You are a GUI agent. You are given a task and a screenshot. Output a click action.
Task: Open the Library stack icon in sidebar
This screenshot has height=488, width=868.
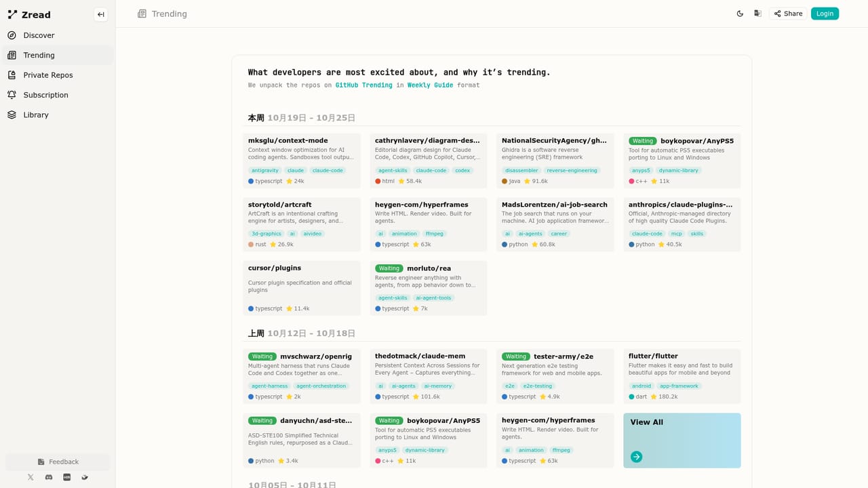point(12,115)
